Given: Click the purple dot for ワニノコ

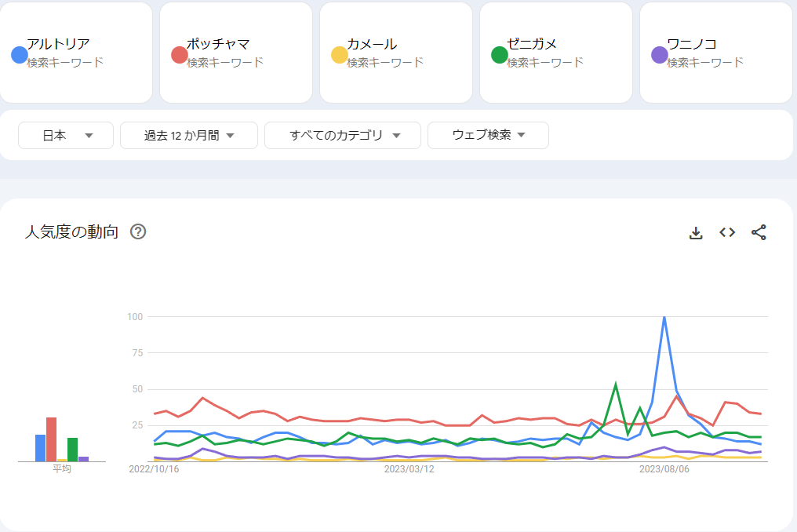Looking at the screenshot, I should (660, 55).
